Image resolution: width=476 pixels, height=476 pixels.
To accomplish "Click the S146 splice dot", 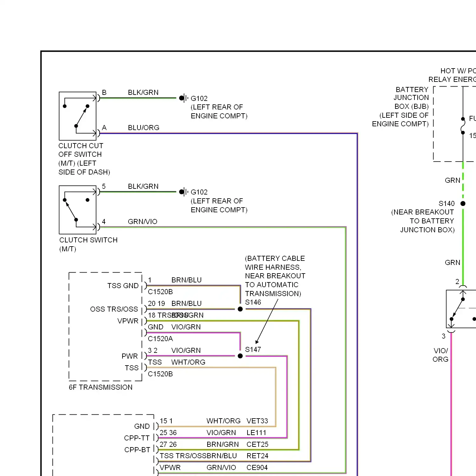I will tap(240, 309).
